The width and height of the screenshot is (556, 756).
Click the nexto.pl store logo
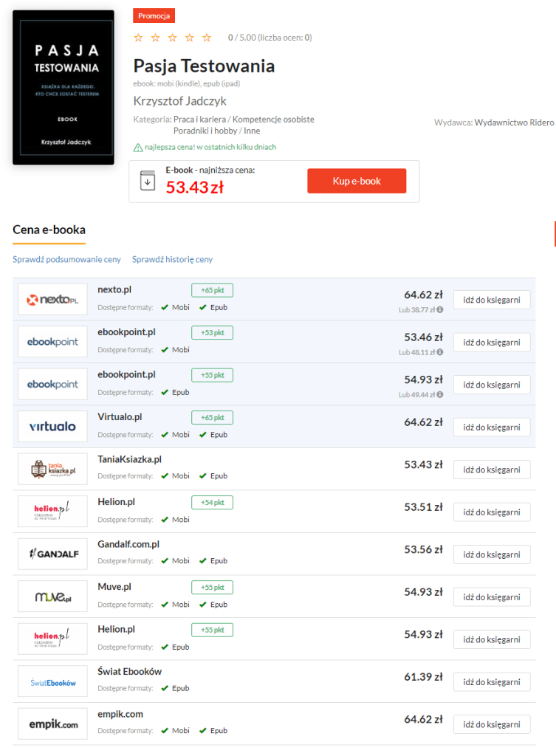coord(52,299)
